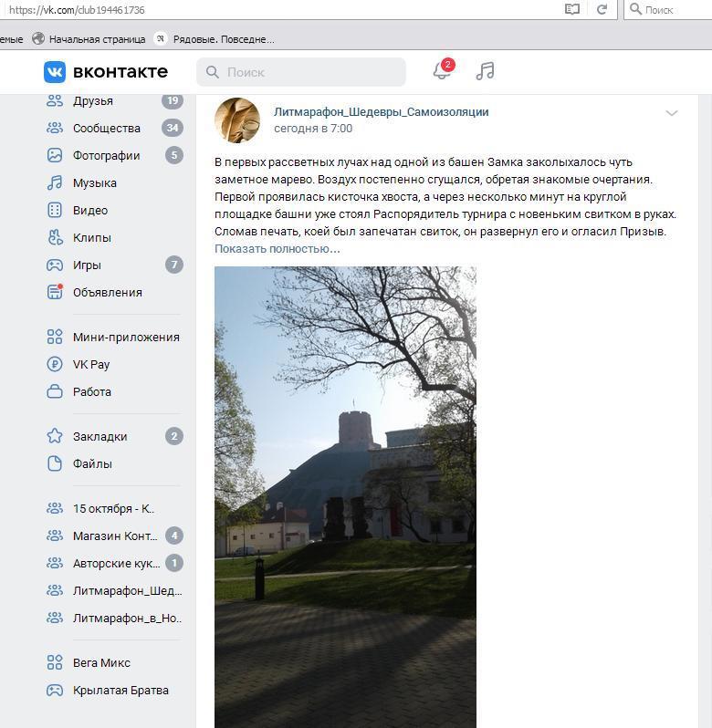
Task: Open post timestamp сегодня в 7:00
Action: point(313,129)
